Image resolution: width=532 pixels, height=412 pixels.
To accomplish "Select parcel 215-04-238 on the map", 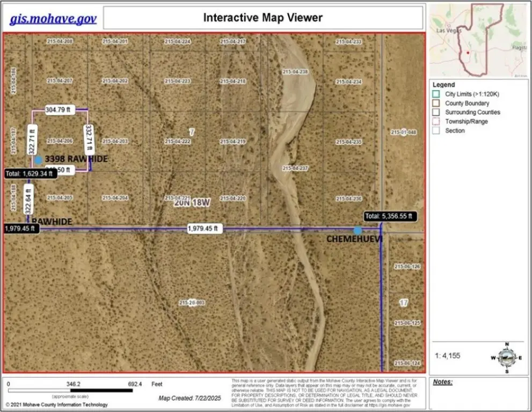I will tap(295, 72).
